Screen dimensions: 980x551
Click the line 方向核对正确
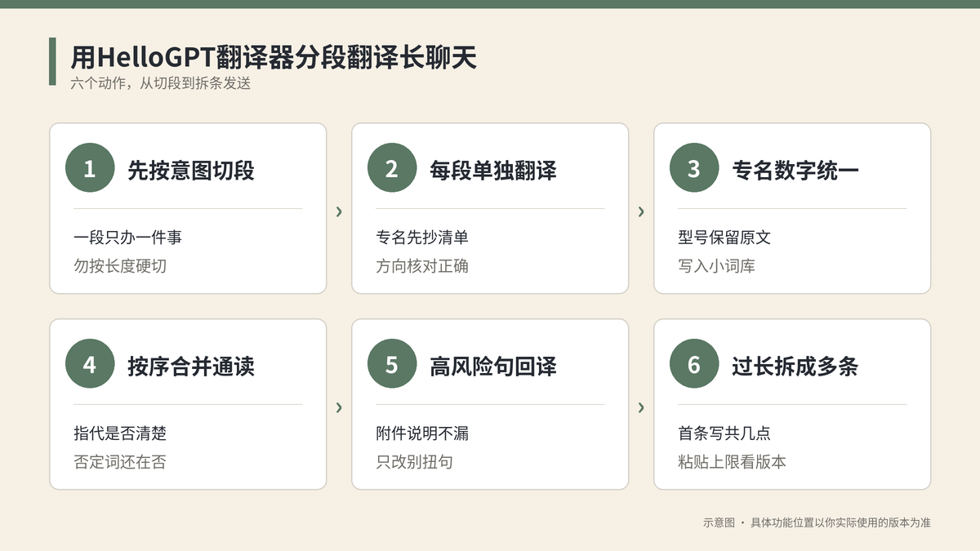pyautogui.click(x=422, y=266)
